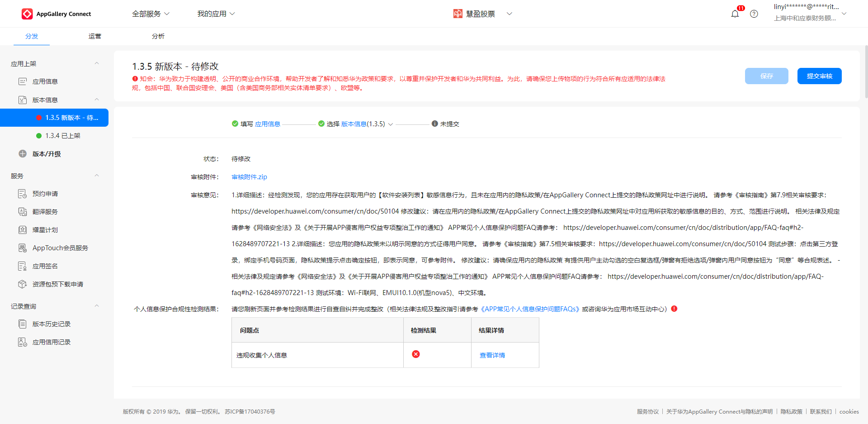Expand the 版本信息(1.3.5) step dropdown

tap(391, 124)
